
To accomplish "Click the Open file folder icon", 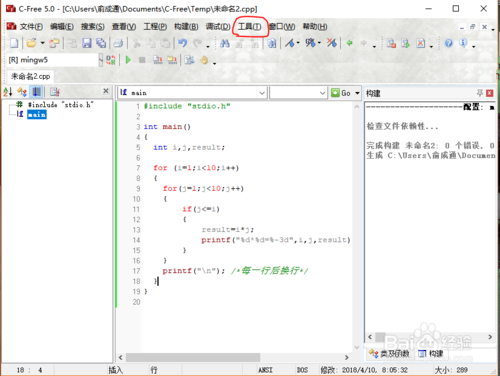I will tap(32, 43).
